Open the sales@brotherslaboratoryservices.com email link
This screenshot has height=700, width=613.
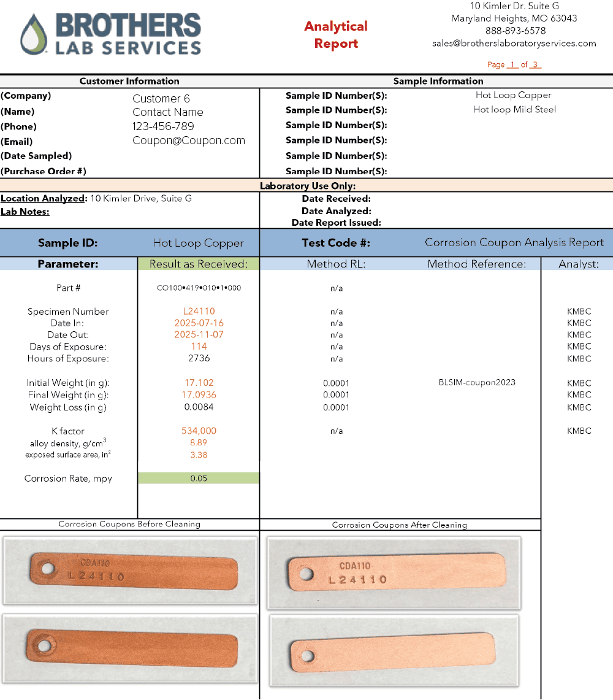pos(514,43)
